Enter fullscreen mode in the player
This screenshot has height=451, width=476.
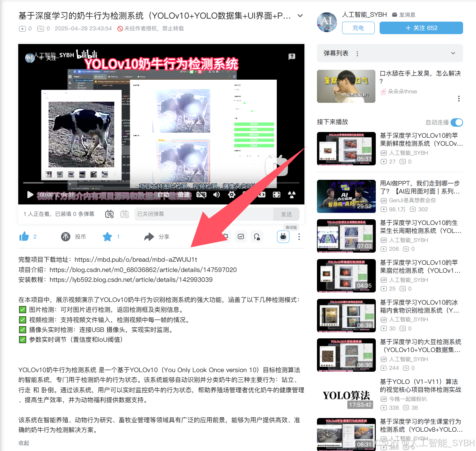tap(277, 195)
